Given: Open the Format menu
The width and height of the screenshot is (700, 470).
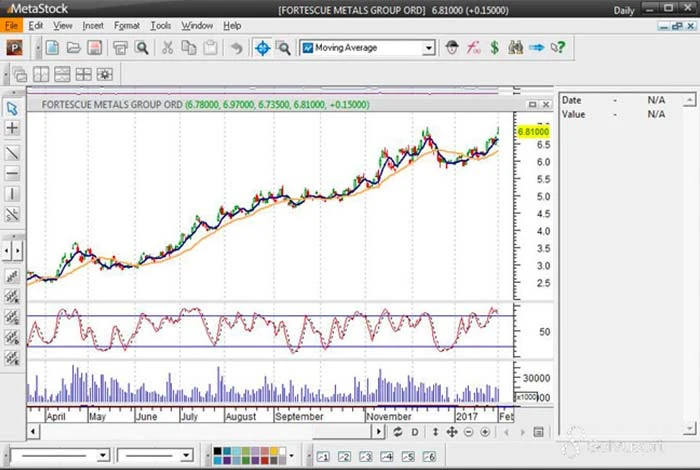Looking at the screenshot, I should [127, 25].
